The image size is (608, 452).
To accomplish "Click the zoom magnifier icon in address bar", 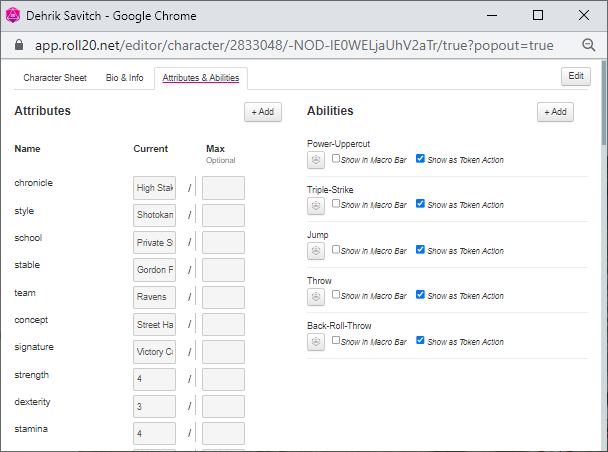I will tap(589, 45).
